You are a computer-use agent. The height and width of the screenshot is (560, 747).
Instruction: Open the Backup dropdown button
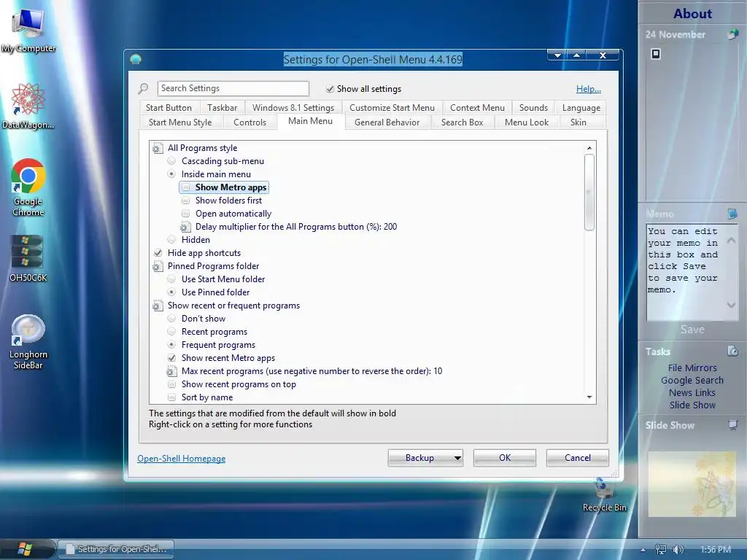[x=425, y=458]
